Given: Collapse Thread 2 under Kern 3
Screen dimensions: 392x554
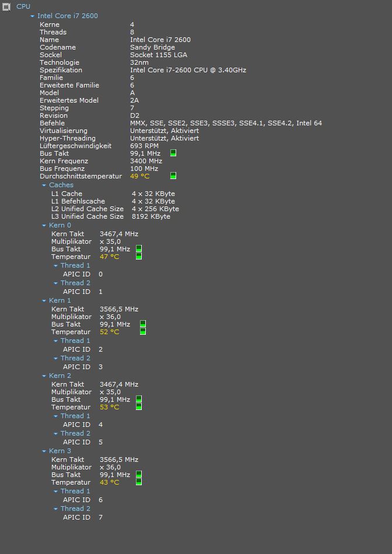Looking at the screenshot, I should point(56,509).
